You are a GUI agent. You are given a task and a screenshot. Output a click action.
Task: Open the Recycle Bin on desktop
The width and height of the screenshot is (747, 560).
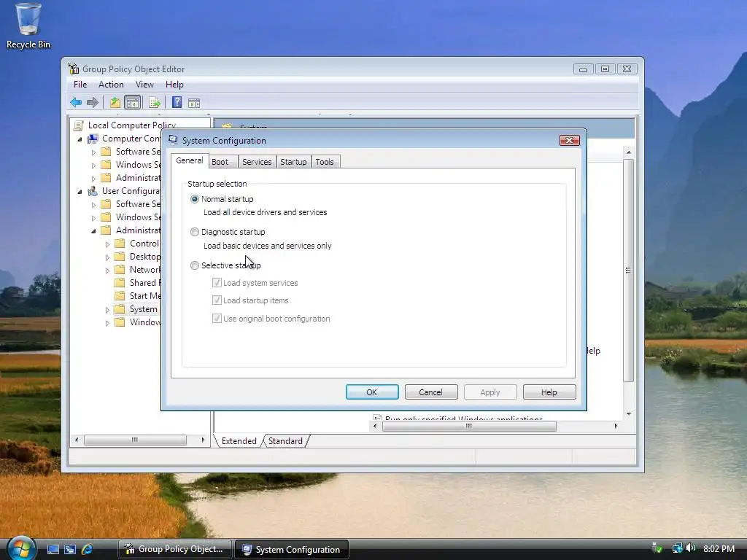(x=28, y=26)
